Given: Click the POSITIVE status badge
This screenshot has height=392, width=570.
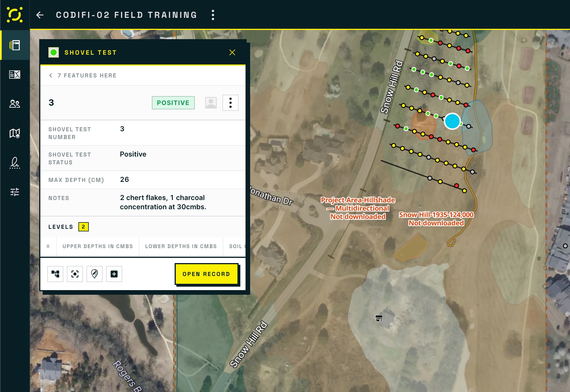Looking at the screenshot, I should point(173,103).
